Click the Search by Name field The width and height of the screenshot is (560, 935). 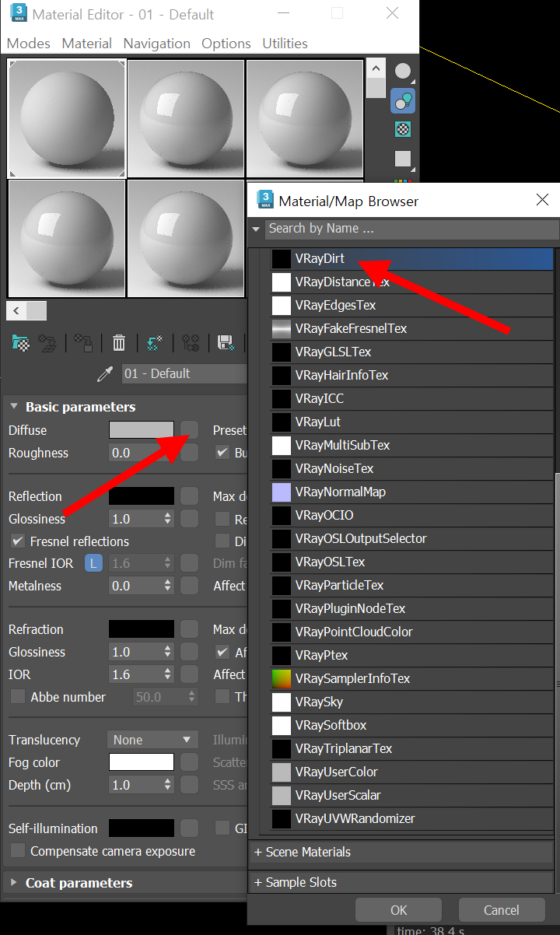click(x=411, y=229)
